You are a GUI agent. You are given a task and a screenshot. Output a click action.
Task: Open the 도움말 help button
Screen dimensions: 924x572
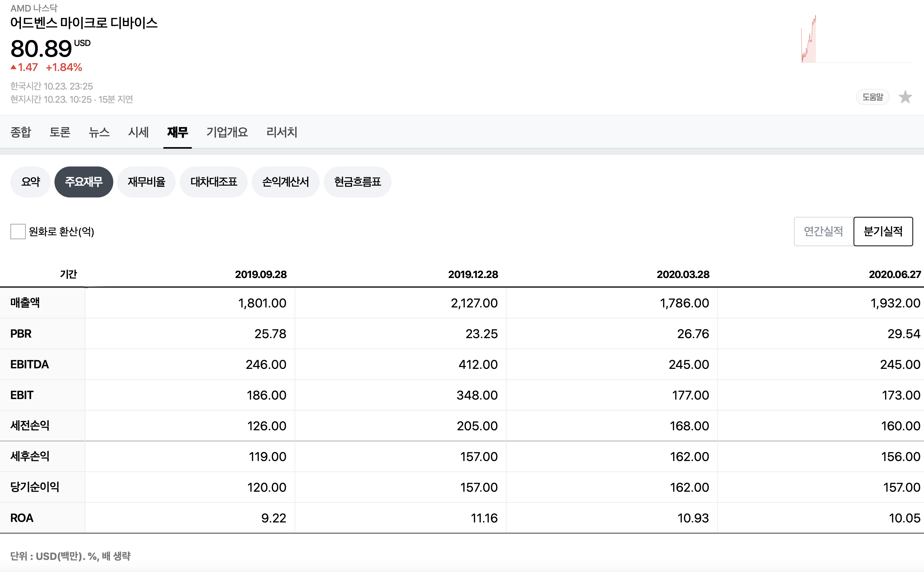(x=872, y=97)
